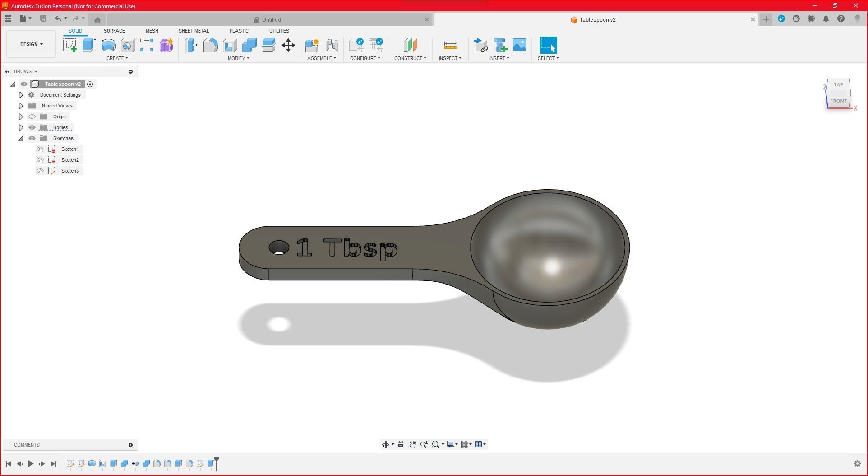The width and height of the screenshot is (868, 476).
Task: Select the Orbit navigation tool
Action: tap(386, 444)
